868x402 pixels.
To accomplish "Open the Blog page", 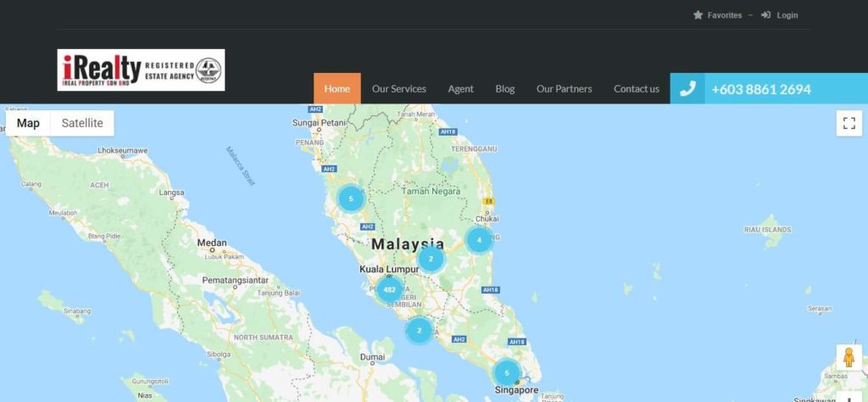I will point(505,88).
